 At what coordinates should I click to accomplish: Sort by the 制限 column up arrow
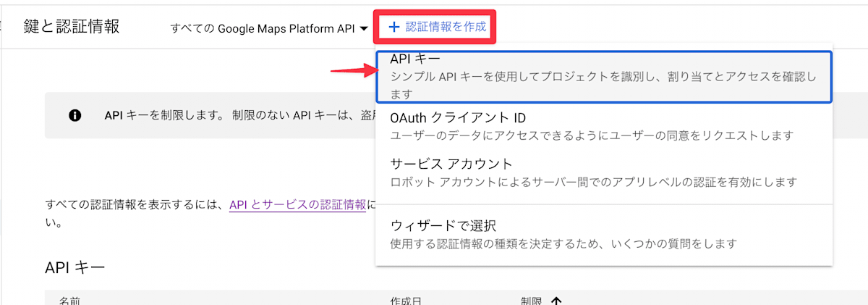click(556, 301)
